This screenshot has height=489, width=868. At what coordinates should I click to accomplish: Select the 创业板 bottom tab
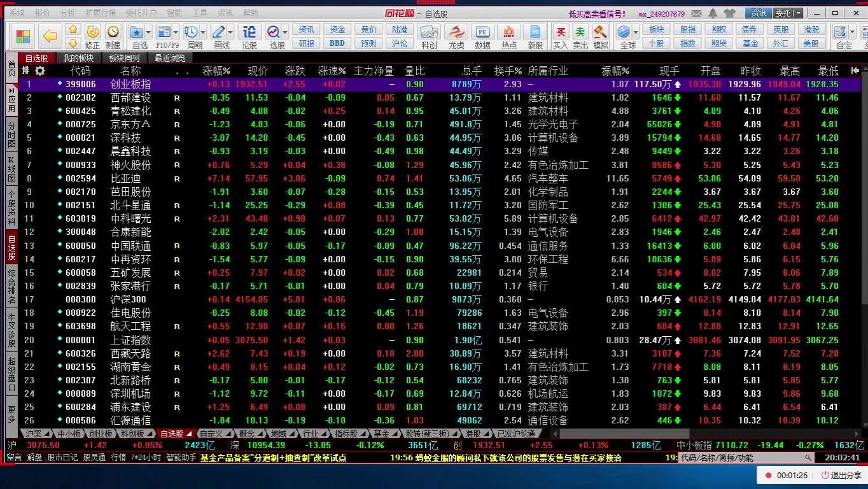click(x=101, y=434)
